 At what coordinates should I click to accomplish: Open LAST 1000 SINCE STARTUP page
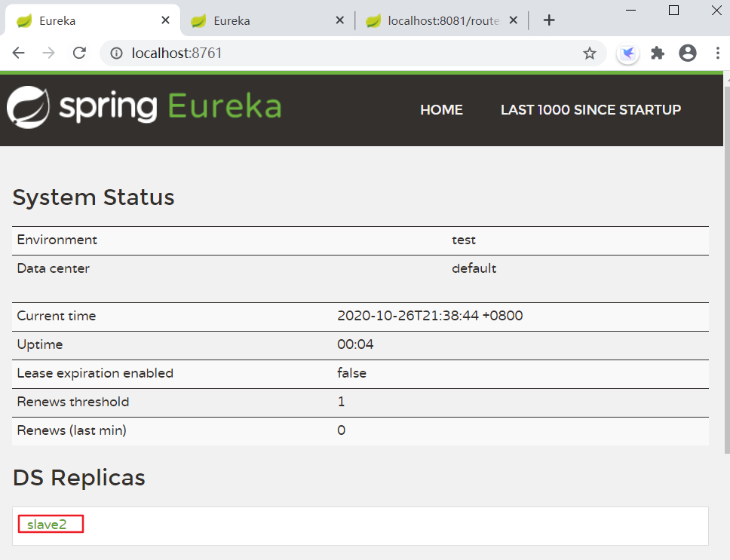tap(590, 110)
